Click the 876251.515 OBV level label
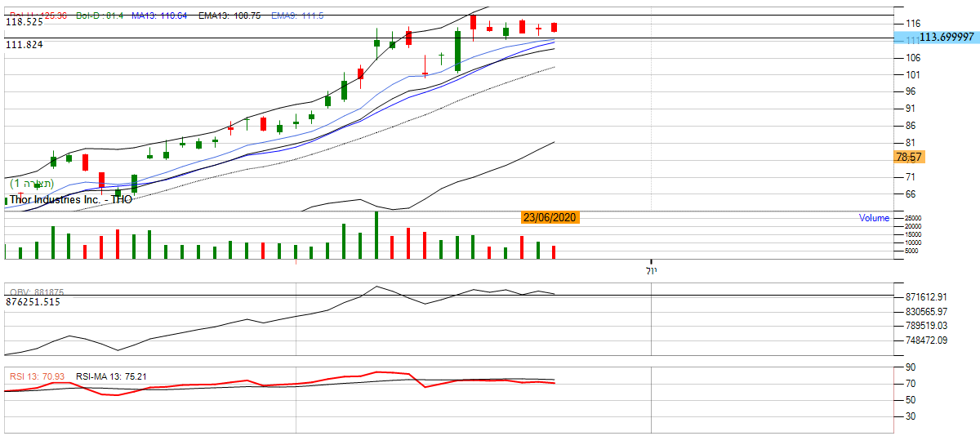 tap(33, 302)
